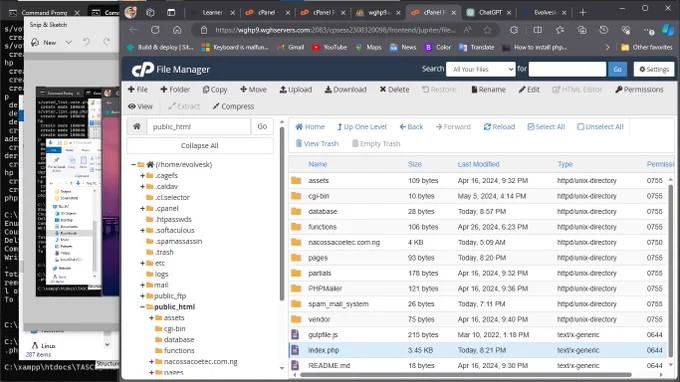Viewport: 680px width, 382px height.
Task: Expand the public_ftp folder node
Action: [x=142, y=296]
